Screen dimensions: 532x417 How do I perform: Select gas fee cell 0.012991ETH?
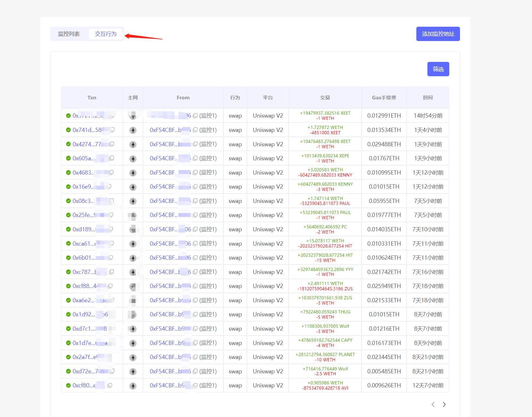click(x=384, y=116)
